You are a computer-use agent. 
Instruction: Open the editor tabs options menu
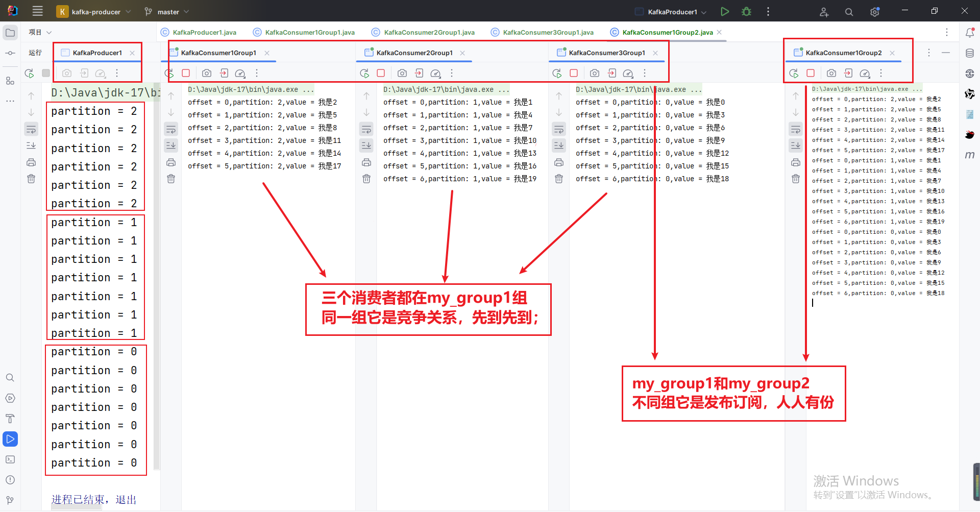[946, 32]
